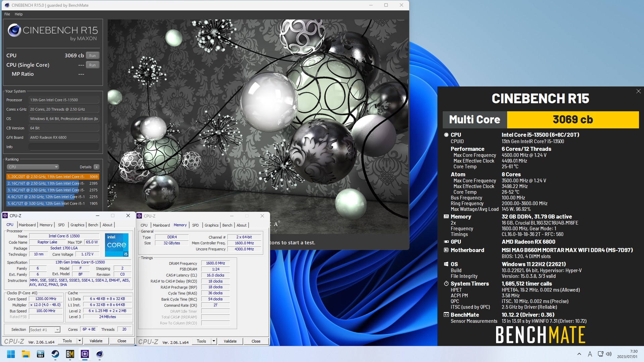The width and height of the screenshot is (644, 362).
Task: Click GFX Board field AMD Radeon RX 6800
Action: click(x=64, y=137)
